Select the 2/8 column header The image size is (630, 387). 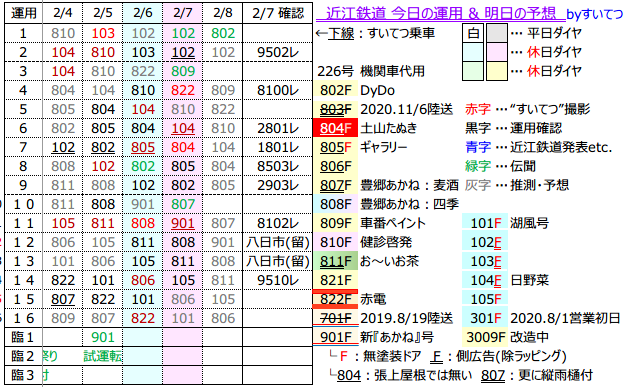(x=223, y=13)
